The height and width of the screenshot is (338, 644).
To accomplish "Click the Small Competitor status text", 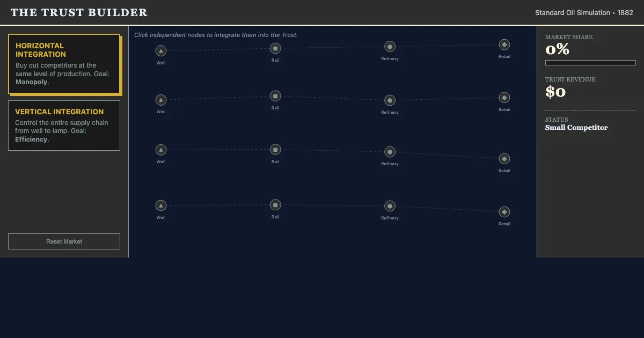I will pos(576,128).
